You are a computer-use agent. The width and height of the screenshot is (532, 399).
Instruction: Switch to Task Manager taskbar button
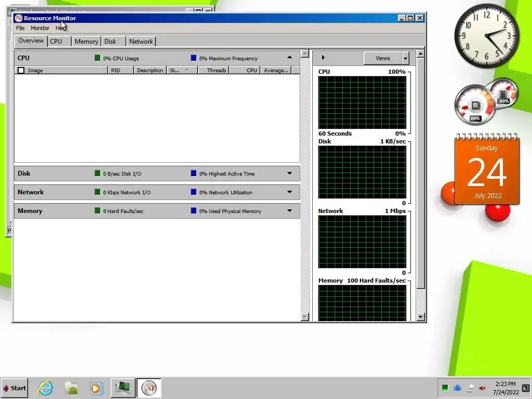(123, 388)
